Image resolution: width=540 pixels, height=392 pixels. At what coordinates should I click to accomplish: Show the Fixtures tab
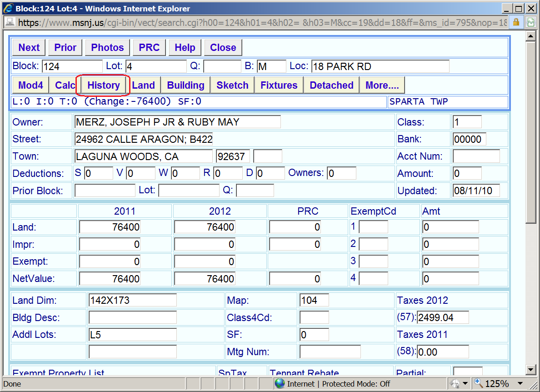pos(279,85)
